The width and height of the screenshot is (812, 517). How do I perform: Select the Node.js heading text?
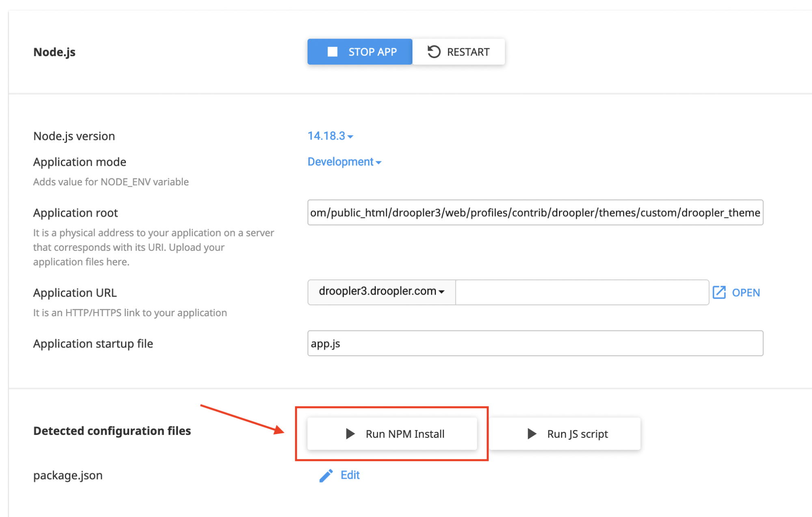pyautogui.click(x=54, y=52)
